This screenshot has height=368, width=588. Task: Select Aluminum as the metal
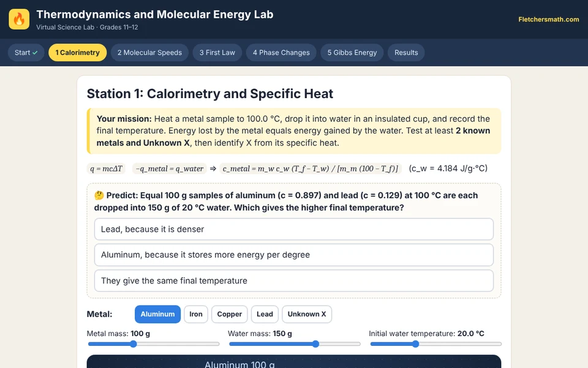[157, 314]
